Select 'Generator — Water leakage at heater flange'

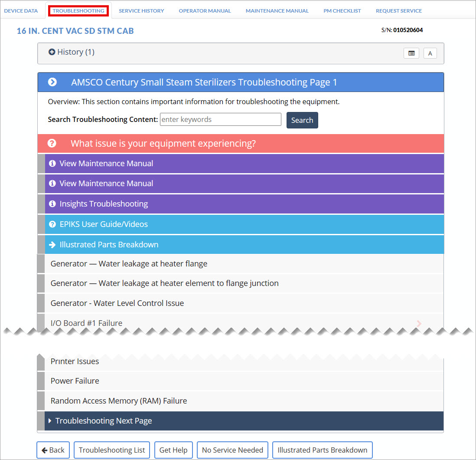(x=244, y=264)
